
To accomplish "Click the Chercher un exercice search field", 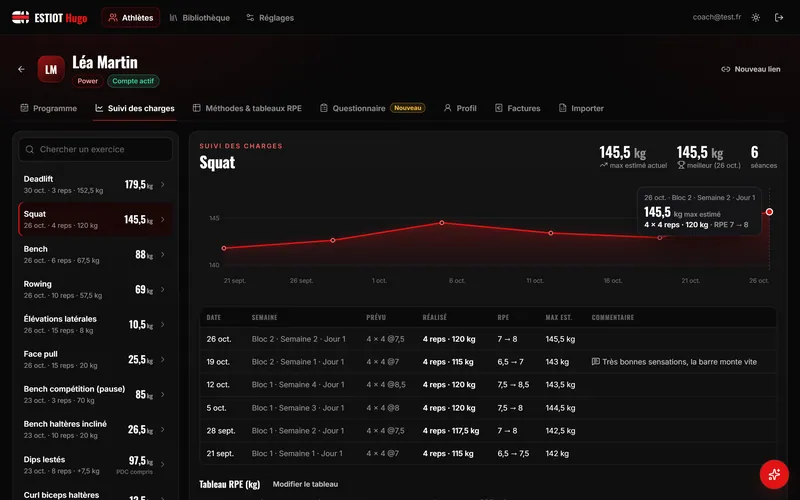I will point(95,149).
